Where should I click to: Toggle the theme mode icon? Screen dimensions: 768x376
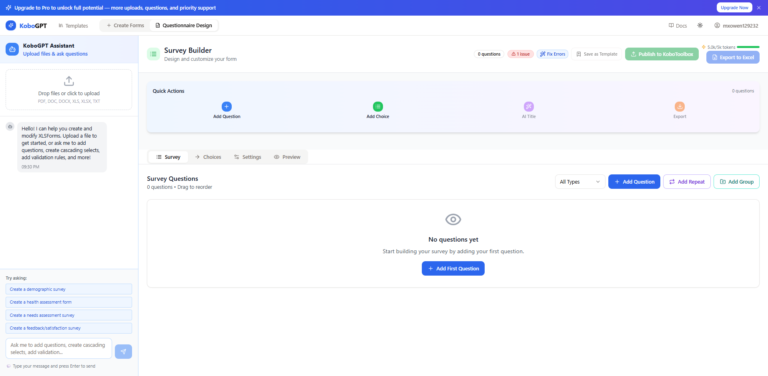tap(700, 25)
